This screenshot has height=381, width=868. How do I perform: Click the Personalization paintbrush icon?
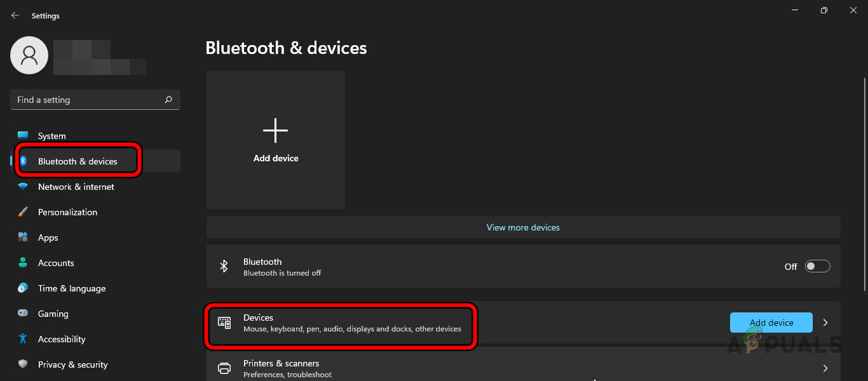tap(23, 212)
